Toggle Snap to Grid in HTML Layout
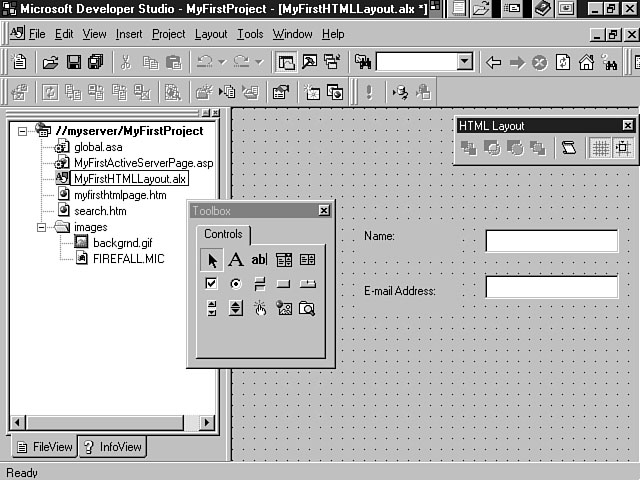 [623, 148]
